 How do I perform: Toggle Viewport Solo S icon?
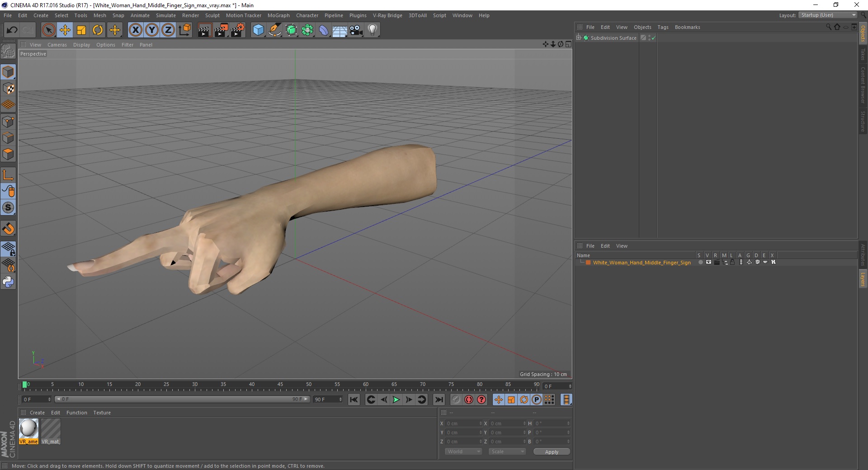point(8,207)
